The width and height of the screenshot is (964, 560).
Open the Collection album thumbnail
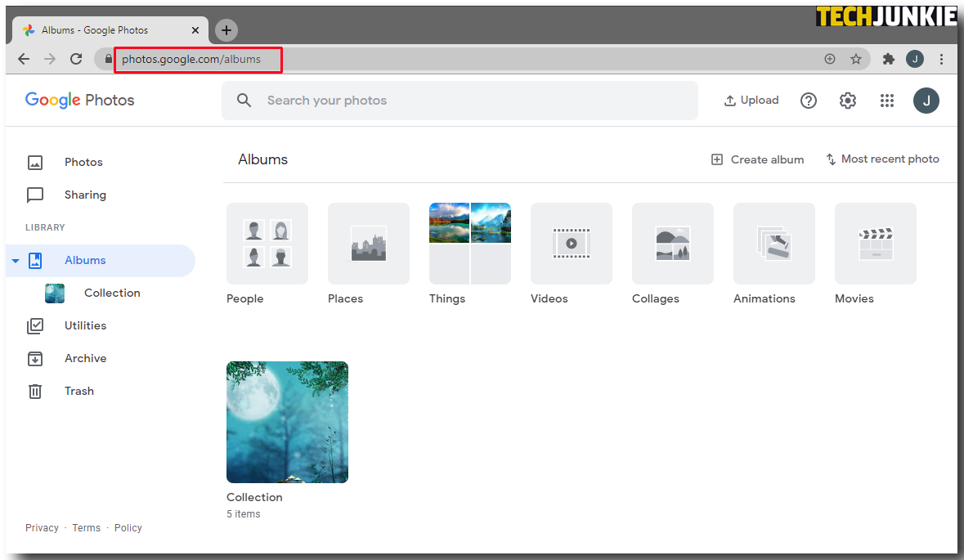287,422
